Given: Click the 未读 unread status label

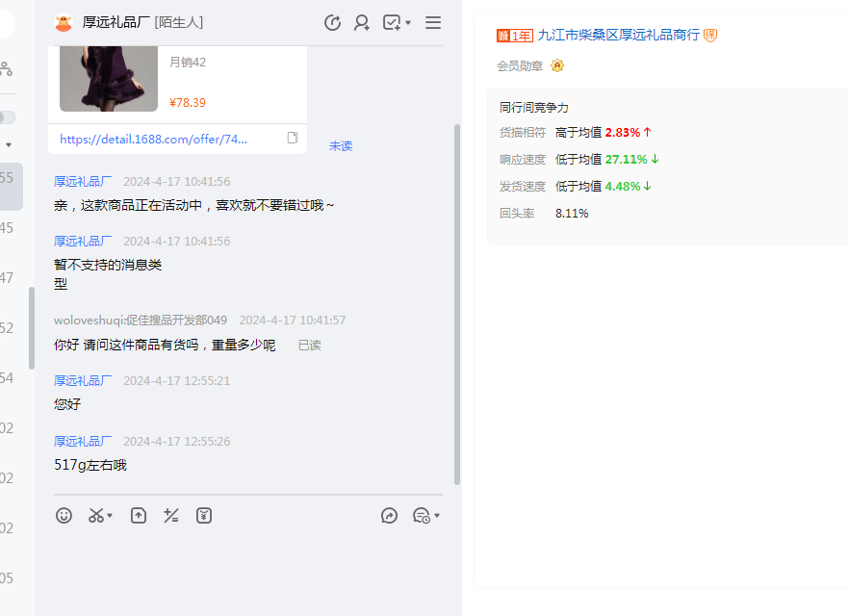Looking at the screenshot, I should (341, 146).
